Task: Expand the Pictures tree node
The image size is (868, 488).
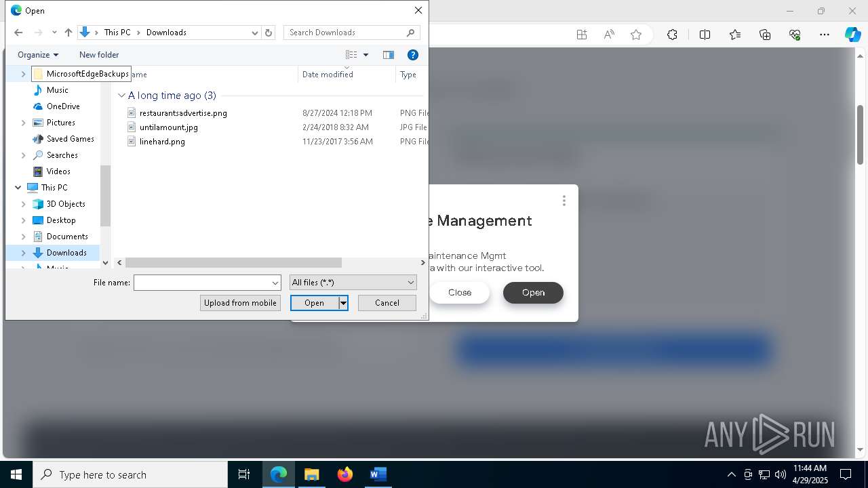Action: pyautogui.click(x=23, y=123)
